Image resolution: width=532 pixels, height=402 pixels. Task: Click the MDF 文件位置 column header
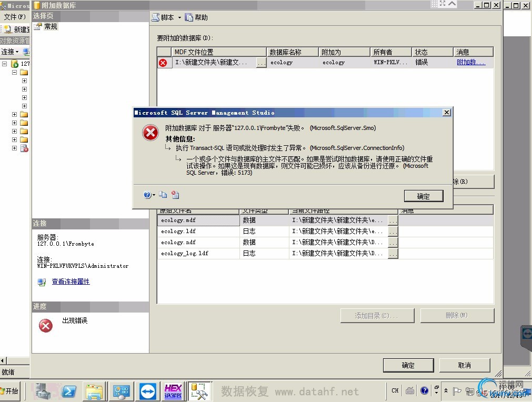[219, 52]
